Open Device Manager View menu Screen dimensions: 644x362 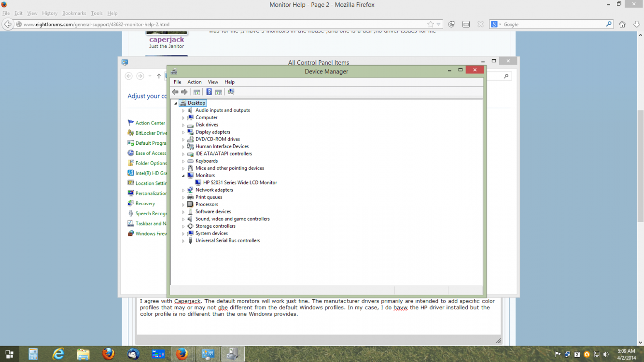(213, 82)
